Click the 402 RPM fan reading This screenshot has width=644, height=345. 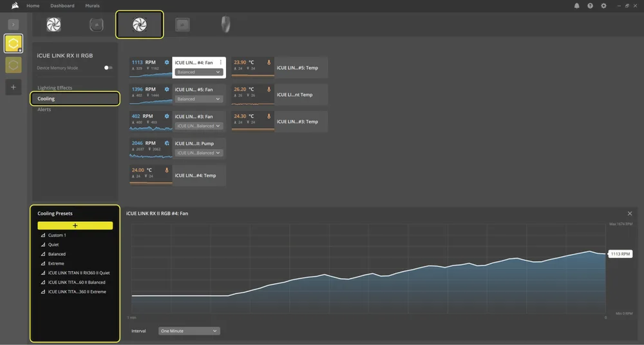click(x=142, y=116)
